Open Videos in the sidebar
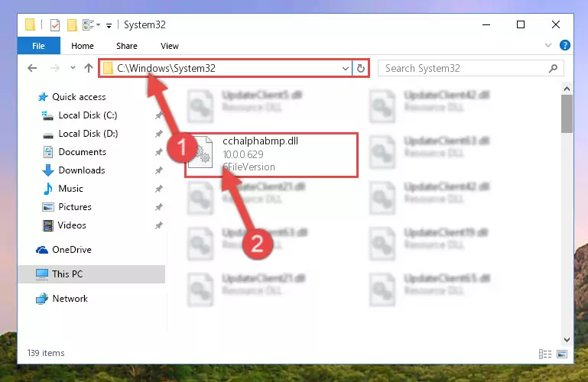 (x=72, y=225)
